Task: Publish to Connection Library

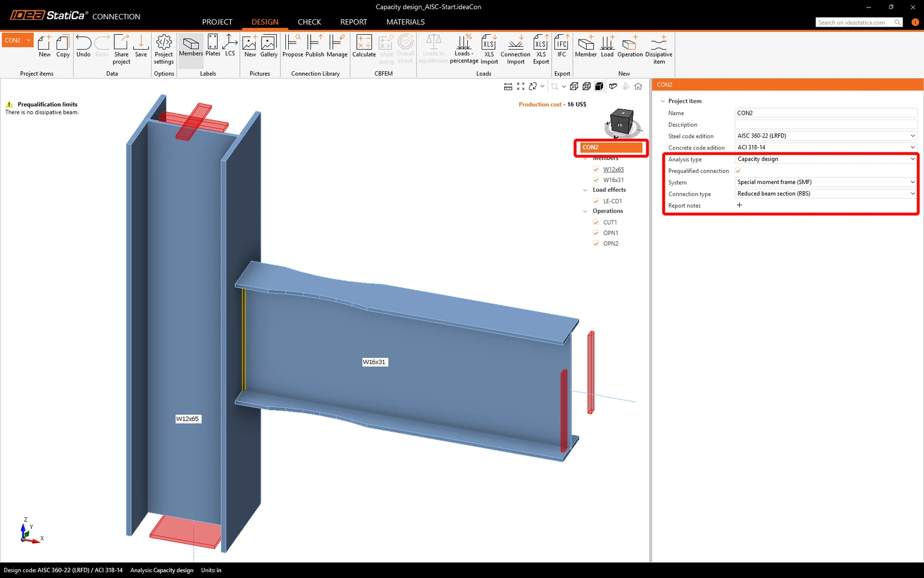Action: click(x=315, y=46)
